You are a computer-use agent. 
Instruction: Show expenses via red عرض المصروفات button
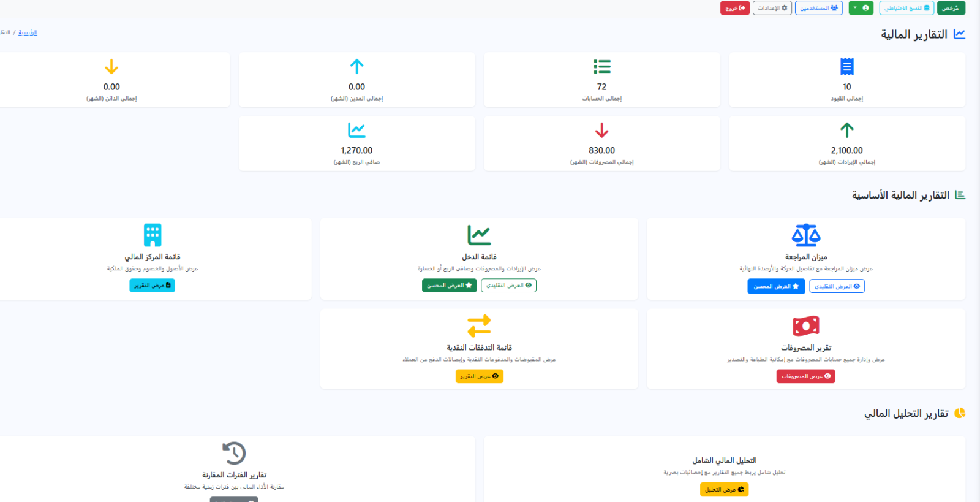point(806,376)
